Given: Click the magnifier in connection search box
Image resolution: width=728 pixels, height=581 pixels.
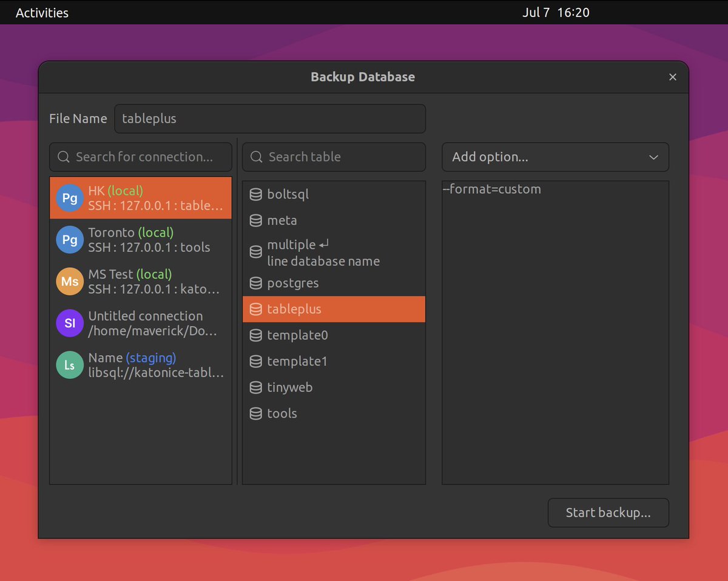Looking at the screenshot, I should pyautogui.click(x=64, y=157).
